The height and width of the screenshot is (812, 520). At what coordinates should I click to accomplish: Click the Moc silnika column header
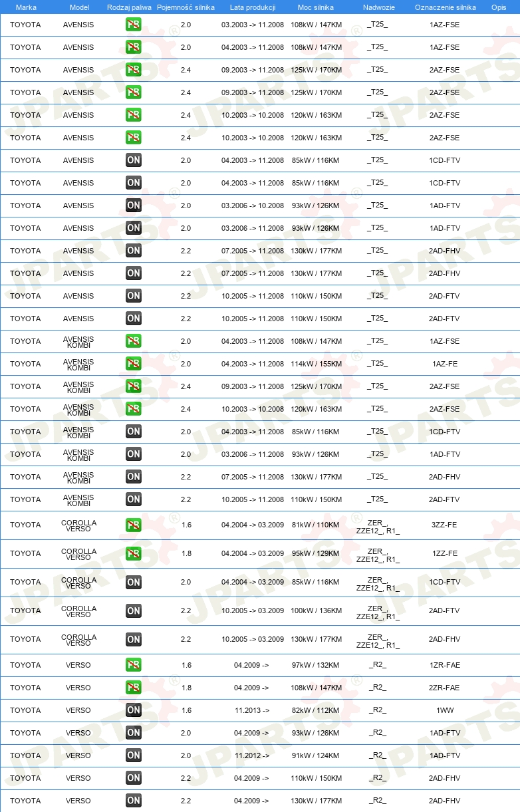pyautogui.click(x=316, y=7)
